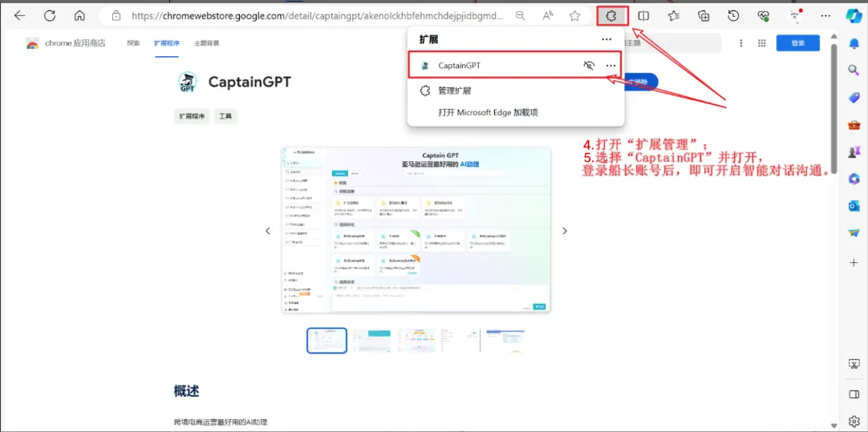Click the zoom magnifier in address bar
The width and height of the screenshot is (868, 432).
(521, 16)
